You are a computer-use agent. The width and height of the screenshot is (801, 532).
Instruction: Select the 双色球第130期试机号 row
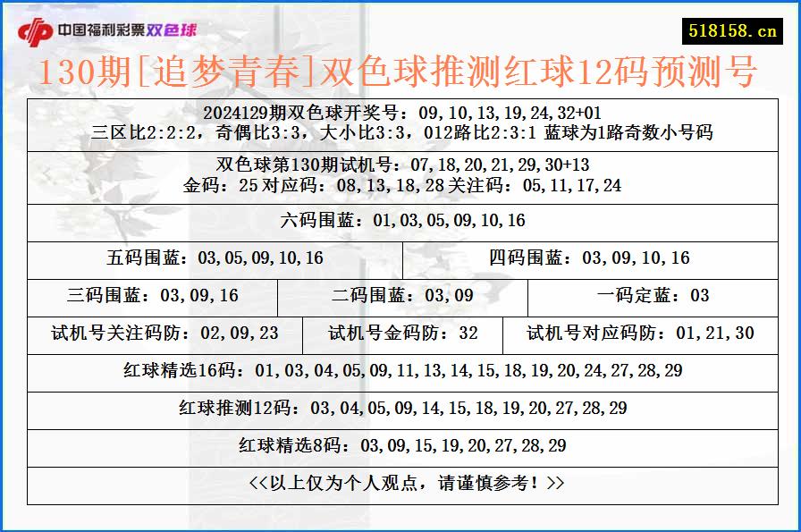pos(400,165)
